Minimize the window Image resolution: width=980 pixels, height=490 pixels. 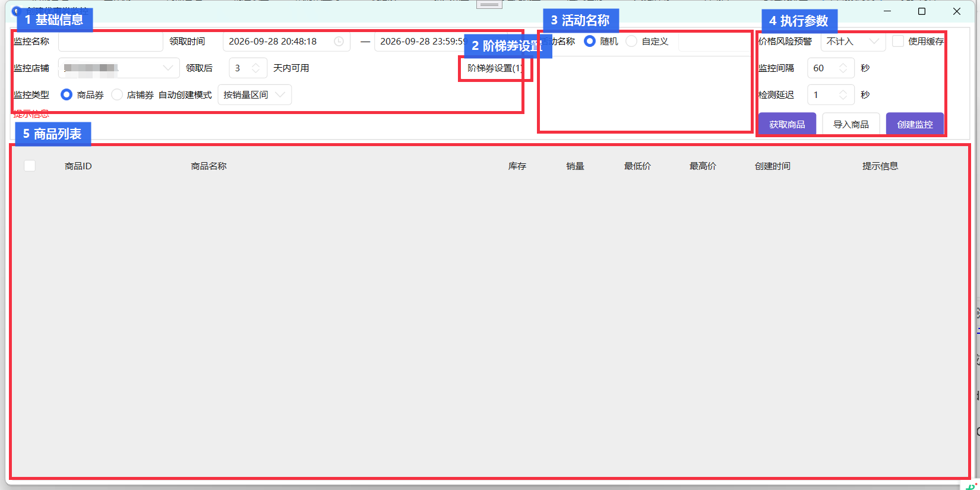point(887,11)
